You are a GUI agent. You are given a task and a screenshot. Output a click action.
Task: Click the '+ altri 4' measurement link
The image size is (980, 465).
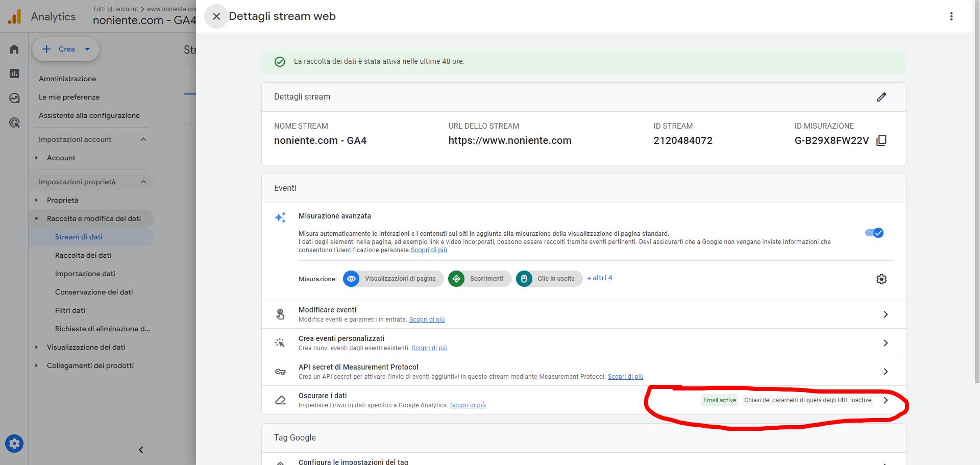pos(599,278)
